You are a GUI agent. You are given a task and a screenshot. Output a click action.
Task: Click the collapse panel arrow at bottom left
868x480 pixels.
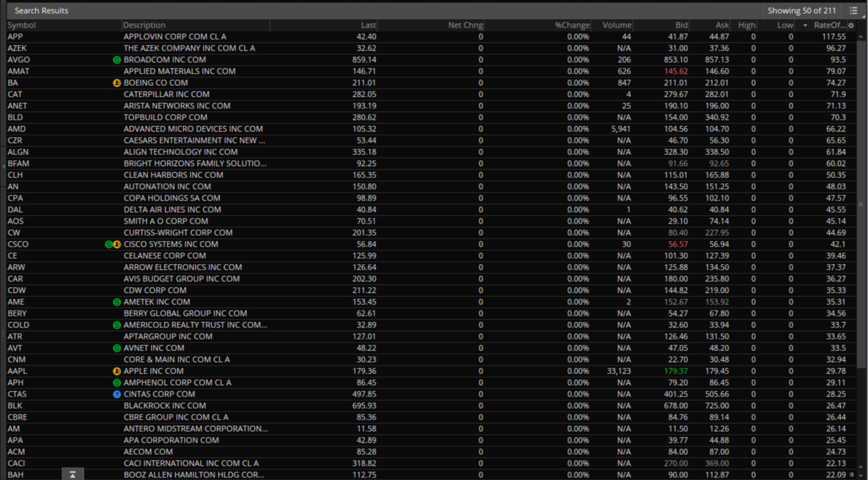coord(72,474)
